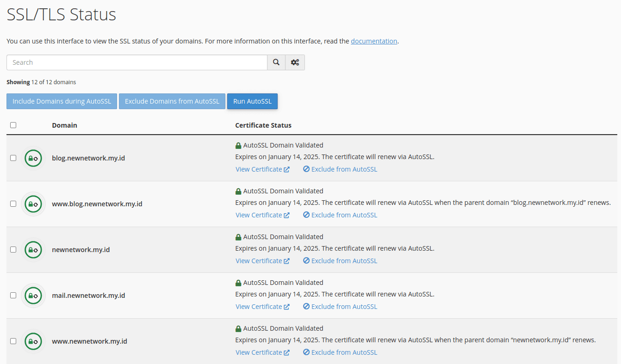Click the Domain column header
The image size is (621, 364).
(64, 125)
